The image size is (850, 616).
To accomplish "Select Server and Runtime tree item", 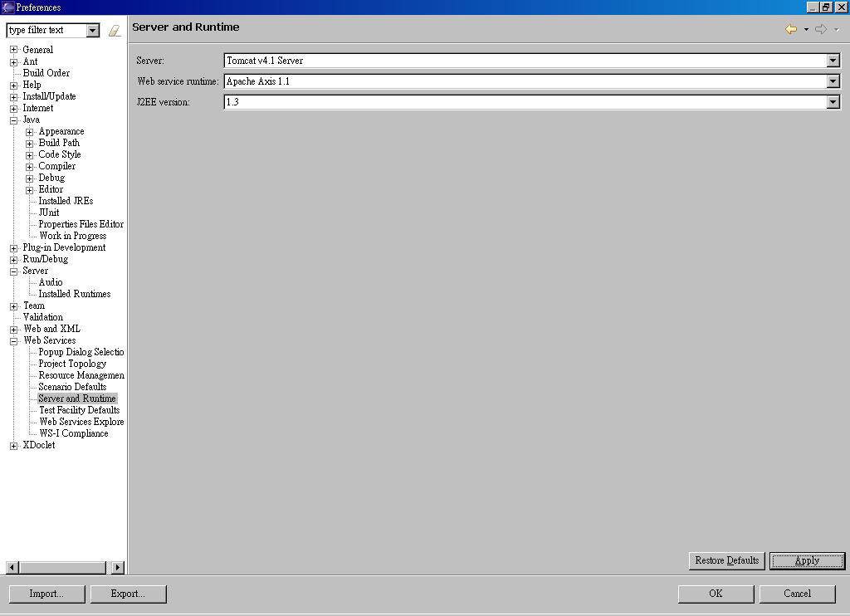I will (x=77, y=398).
